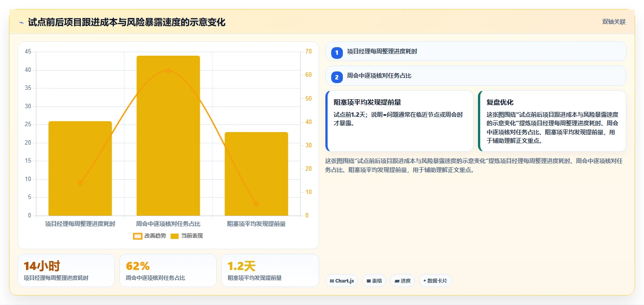Click the icon in the 进度 tag

397,281
